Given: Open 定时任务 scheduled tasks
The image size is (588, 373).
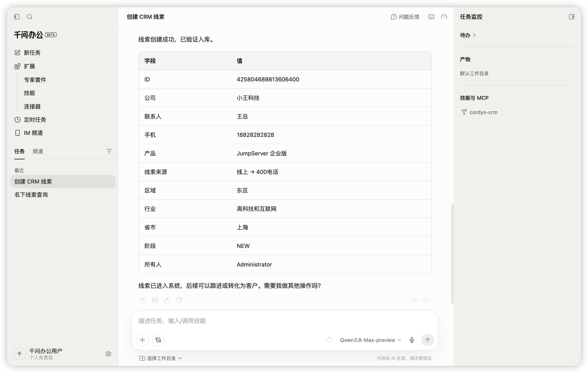Looking at the screenshot, I should click(30, 119).
